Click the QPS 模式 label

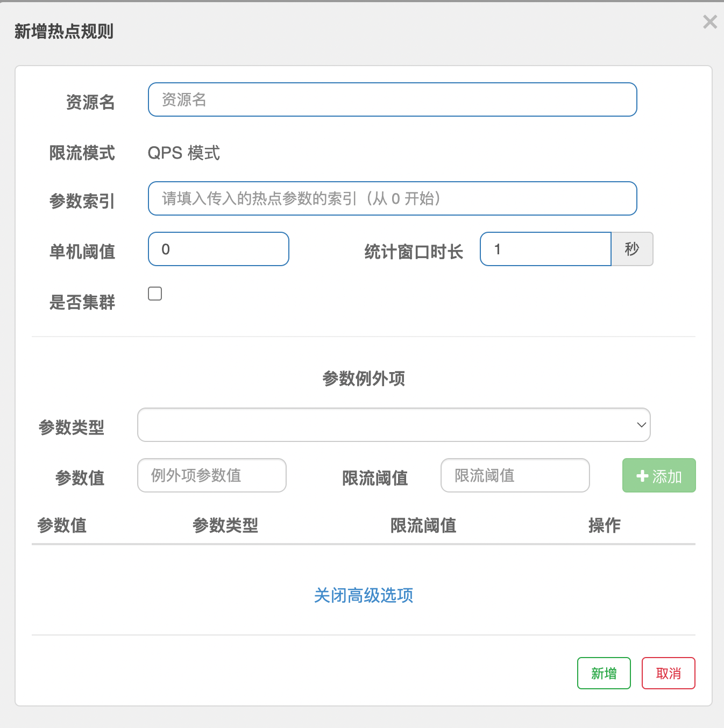point(183,153)
